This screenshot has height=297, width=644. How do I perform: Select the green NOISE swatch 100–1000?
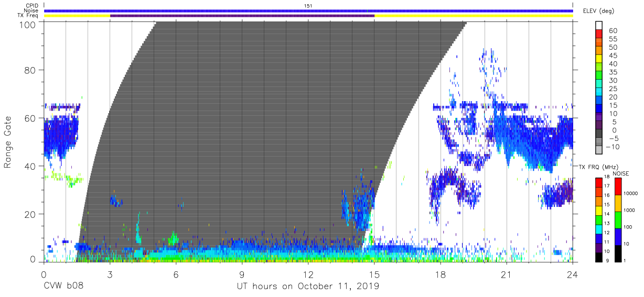(x=618, y=219)
